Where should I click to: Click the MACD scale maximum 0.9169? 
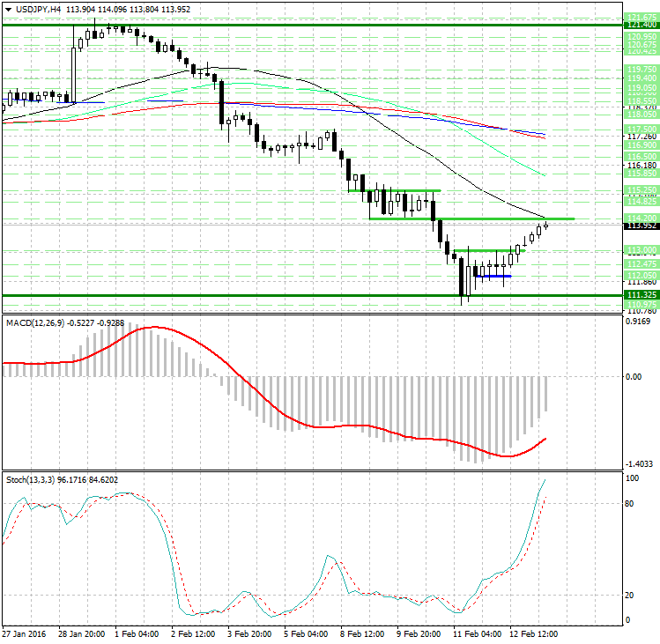coord(638,322)
